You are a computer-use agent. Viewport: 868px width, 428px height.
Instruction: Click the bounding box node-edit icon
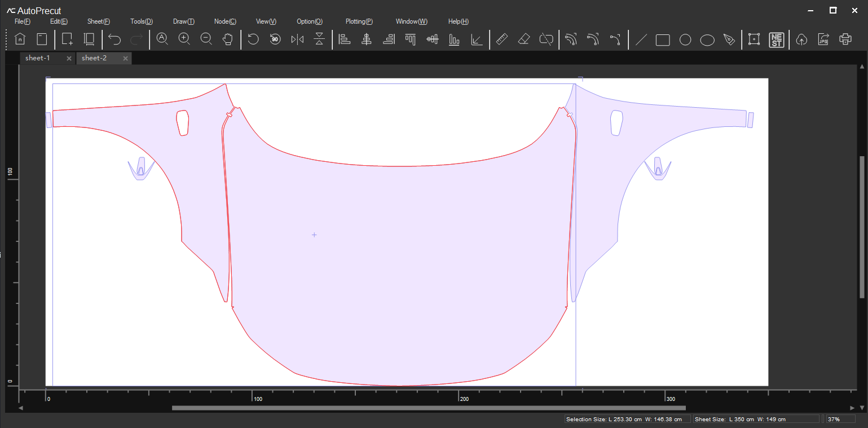(754, 39)
